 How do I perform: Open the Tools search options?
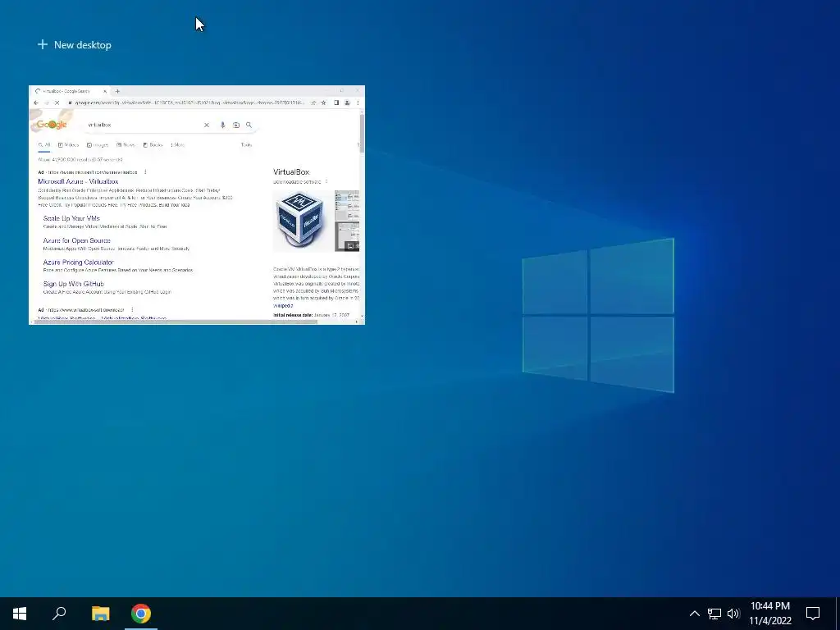pyautogui.click(x=246, y=145)
